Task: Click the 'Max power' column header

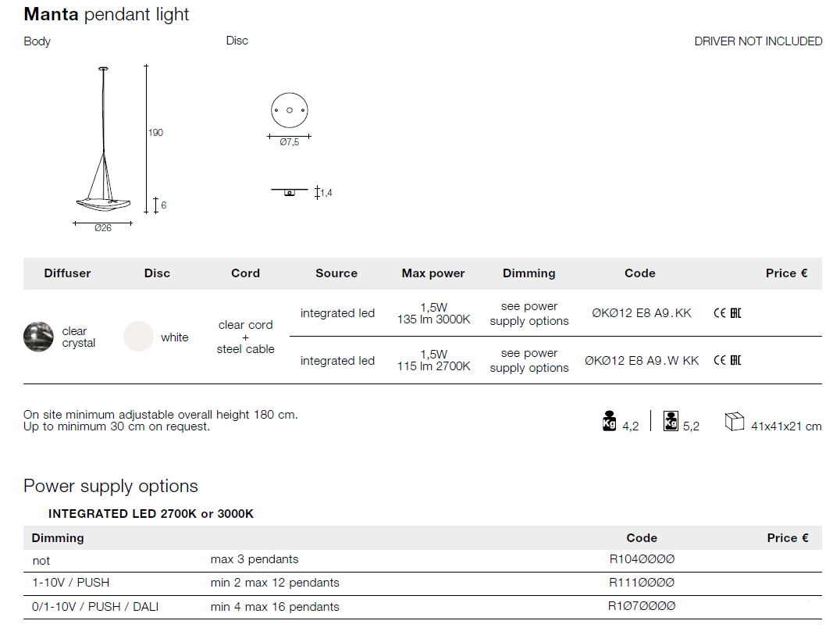Action: pyautogui.click(x=433, y=273)
